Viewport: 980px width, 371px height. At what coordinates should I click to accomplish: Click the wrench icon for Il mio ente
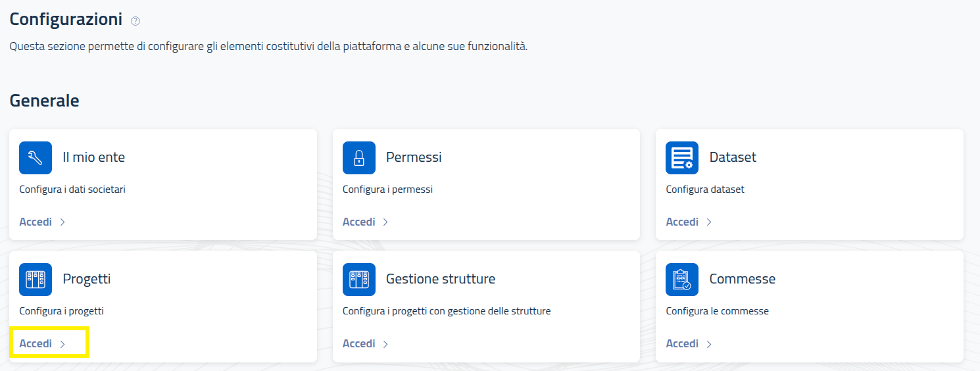coord(36,158)
